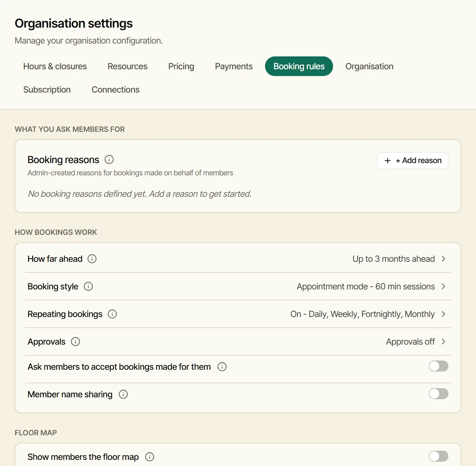Click info icon next to Booking reasons
This screenshot has width=476, height=466.
[109, 159]
